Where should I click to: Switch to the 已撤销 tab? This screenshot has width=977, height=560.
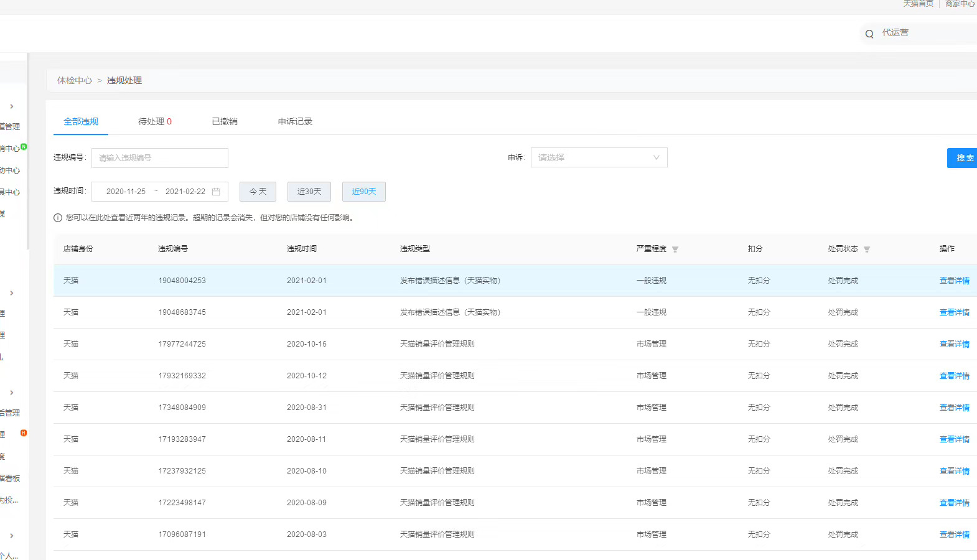pos(225,121)
